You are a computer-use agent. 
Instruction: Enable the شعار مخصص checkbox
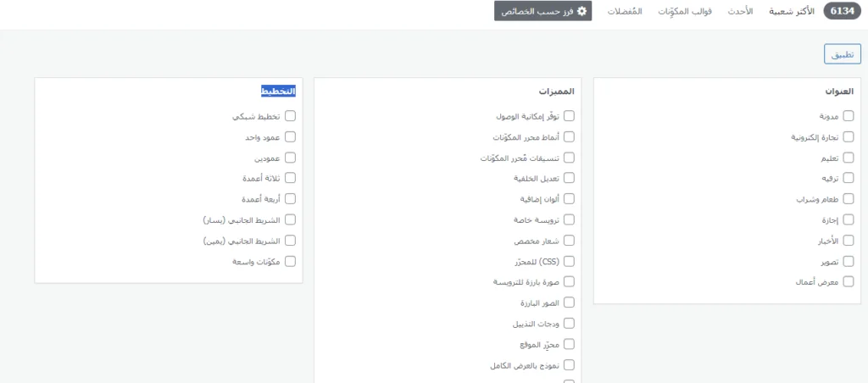569,240
